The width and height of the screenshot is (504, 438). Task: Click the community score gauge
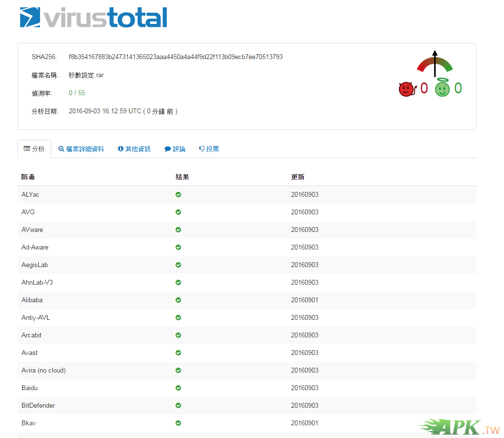click(x=435, y=63)
